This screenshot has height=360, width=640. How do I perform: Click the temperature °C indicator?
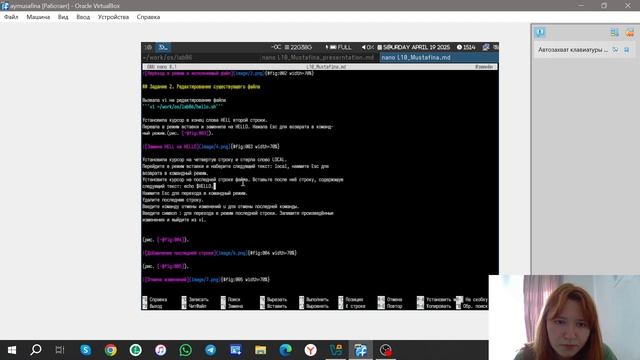(x=276, y=47)
